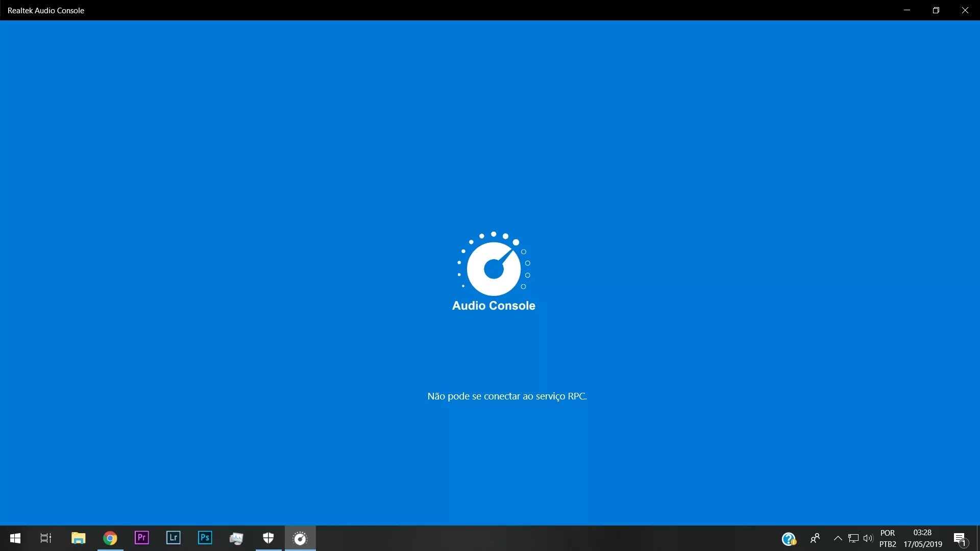Viewport: 980px width, 551px height.
Task: Open the pinned app next to Photoshop
Action: 236,538
